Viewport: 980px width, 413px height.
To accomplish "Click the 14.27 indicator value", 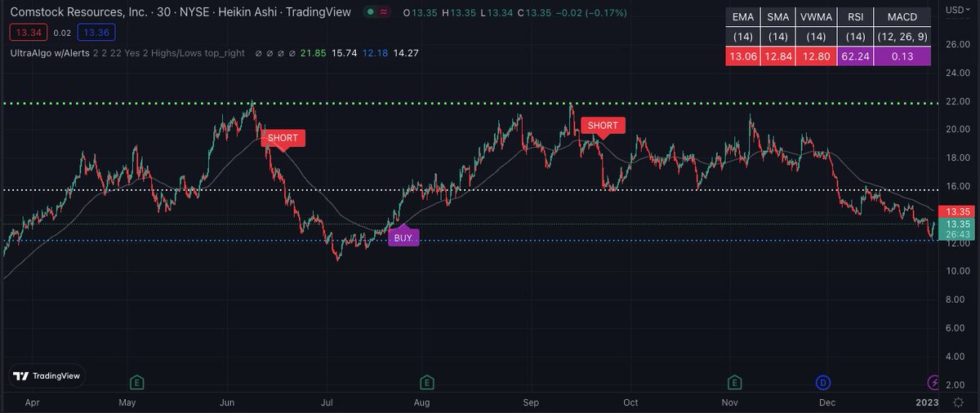I will (x=406, y=52).
